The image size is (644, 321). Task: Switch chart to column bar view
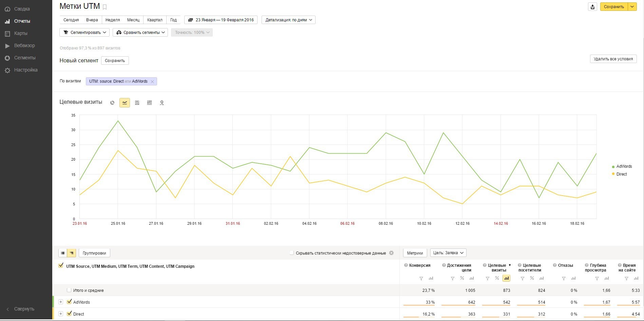(149, 103)
